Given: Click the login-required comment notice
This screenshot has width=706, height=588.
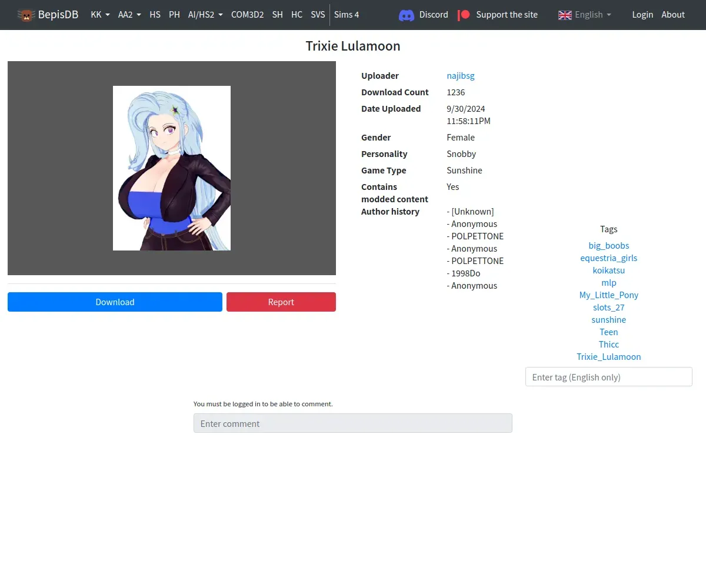Looking at the screenshot, I should click(263, 404).
